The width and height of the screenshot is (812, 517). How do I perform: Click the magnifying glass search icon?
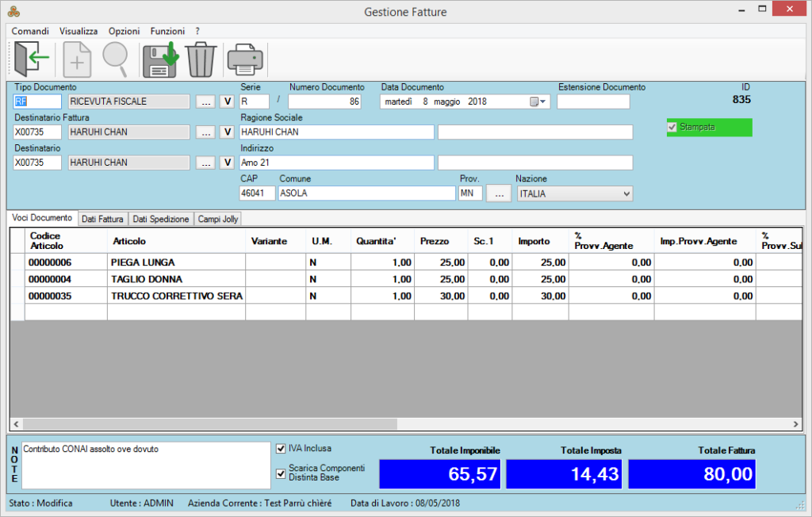pyautogui.click(x=116, y=58)
